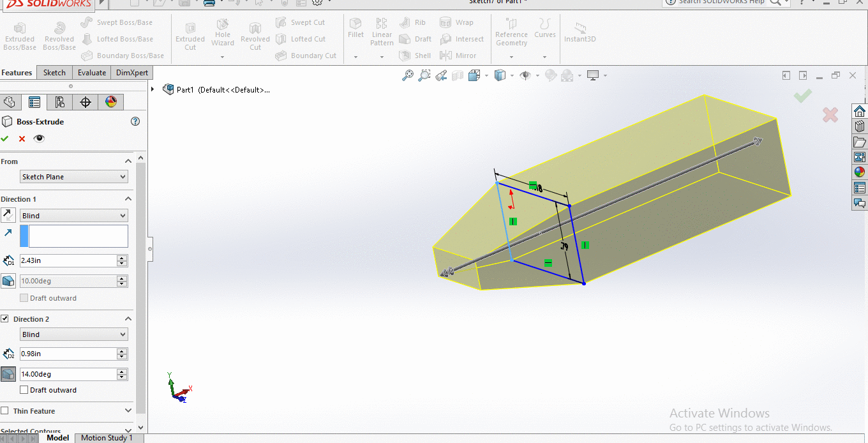Expand the Selected Contours section chevron

tap(128, 431)
